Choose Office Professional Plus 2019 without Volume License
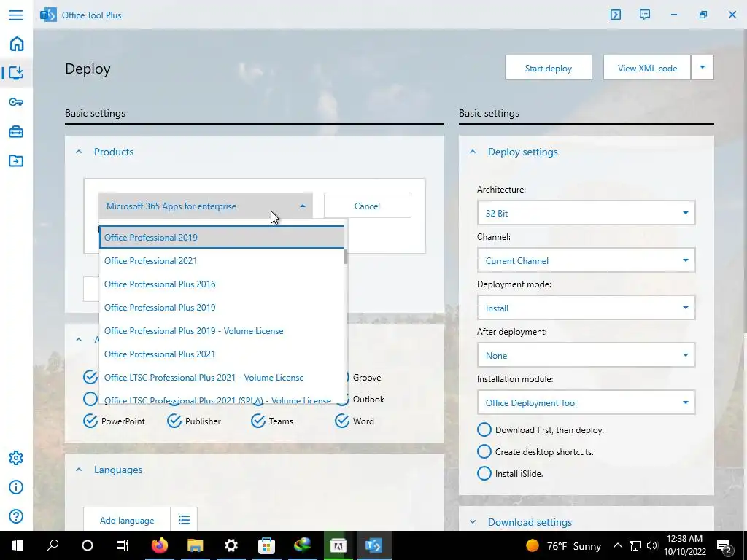This screenshot has height=560, width=747. click(222, 307)
